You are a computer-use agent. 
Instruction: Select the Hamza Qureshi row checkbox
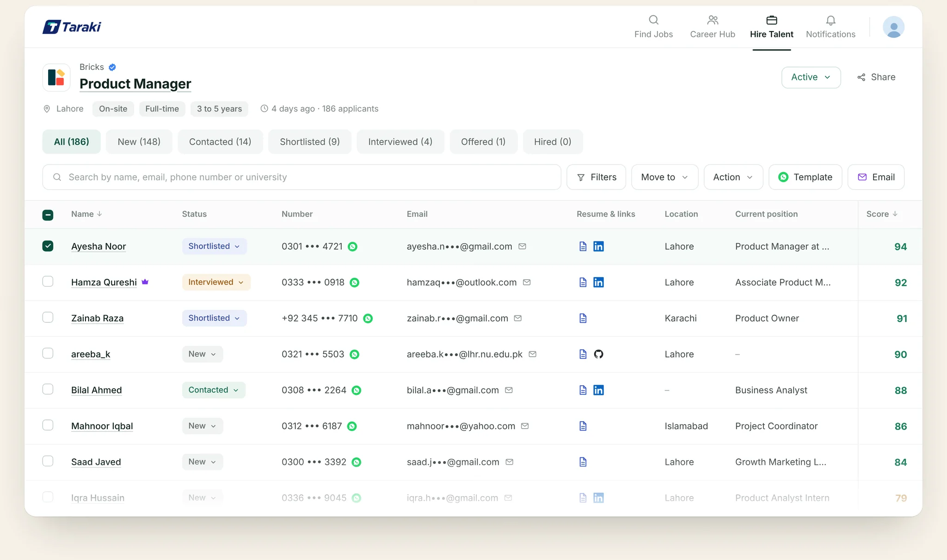tap(48, 282)
